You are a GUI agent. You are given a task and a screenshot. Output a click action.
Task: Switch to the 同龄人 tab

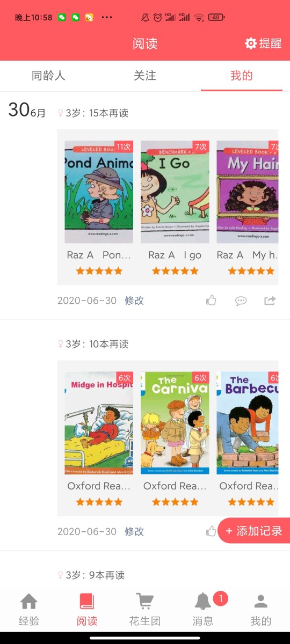[x=48, y=76]
